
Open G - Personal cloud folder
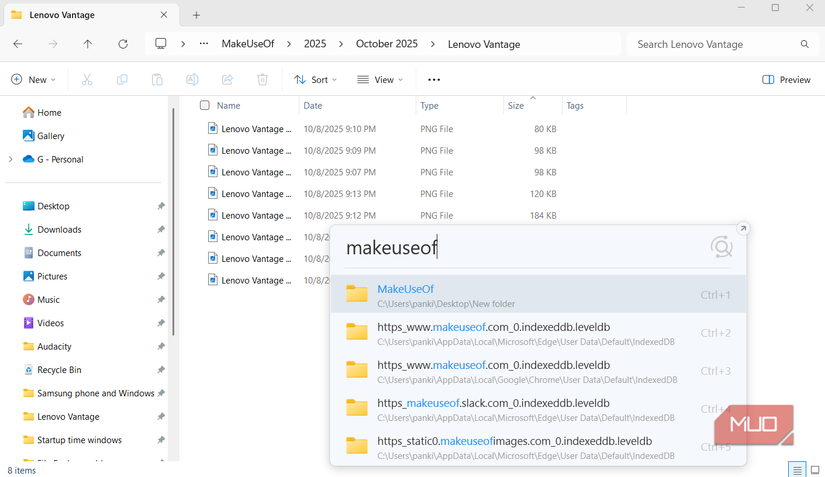click(x=53, y=159)
